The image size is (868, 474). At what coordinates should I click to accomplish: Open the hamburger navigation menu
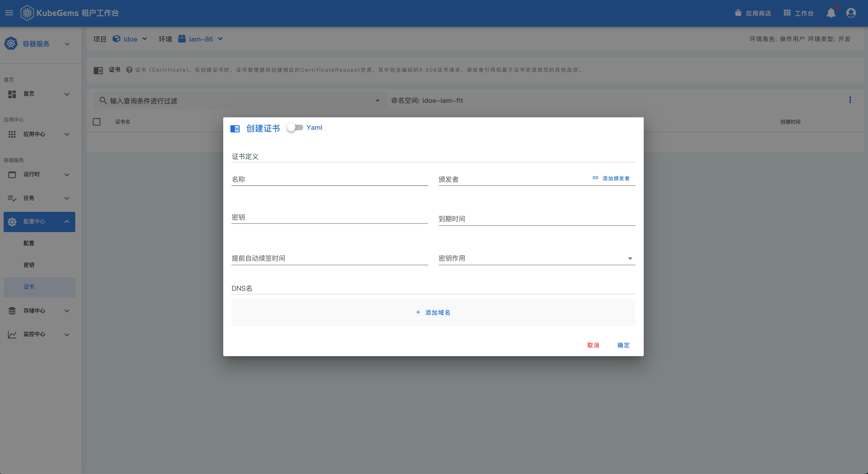point(9,13)
